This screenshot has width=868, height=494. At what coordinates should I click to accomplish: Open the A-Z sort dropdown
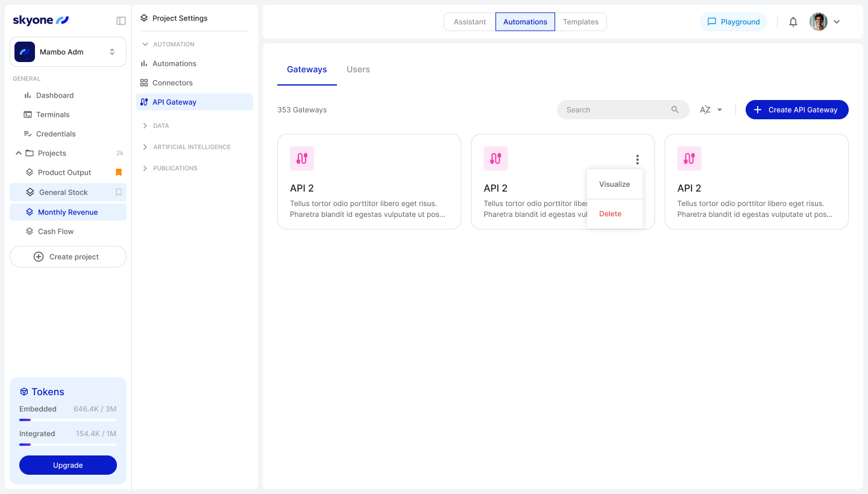click(711, 110)
